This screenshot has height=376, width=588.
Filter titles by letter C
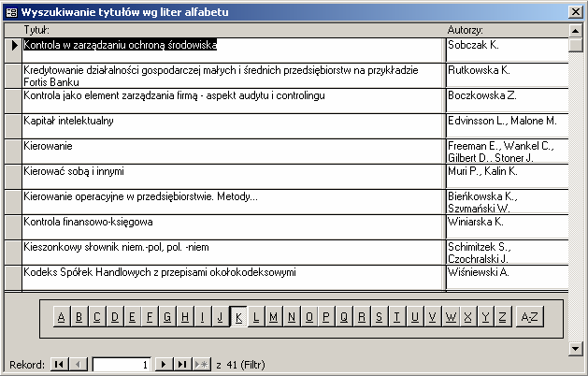(x=96, y=317)
